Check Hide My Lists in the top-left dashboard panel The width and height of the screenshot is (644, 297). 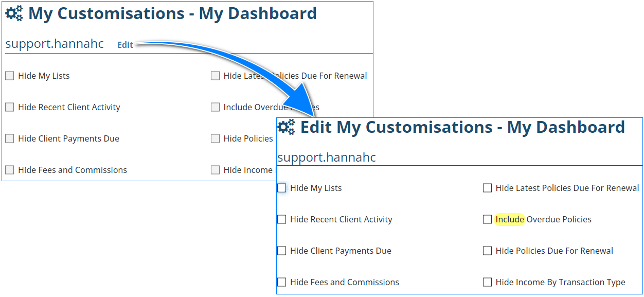tap(10, 76)
